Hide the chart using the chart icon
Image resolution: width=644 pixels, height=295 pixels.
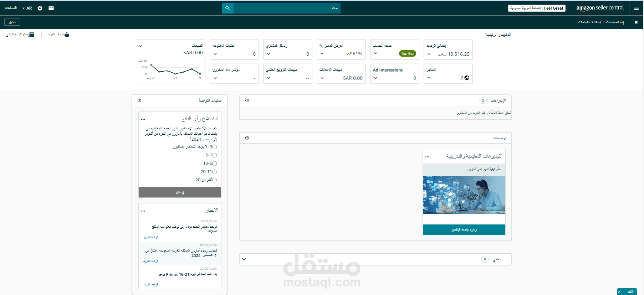tap(32, 35)
